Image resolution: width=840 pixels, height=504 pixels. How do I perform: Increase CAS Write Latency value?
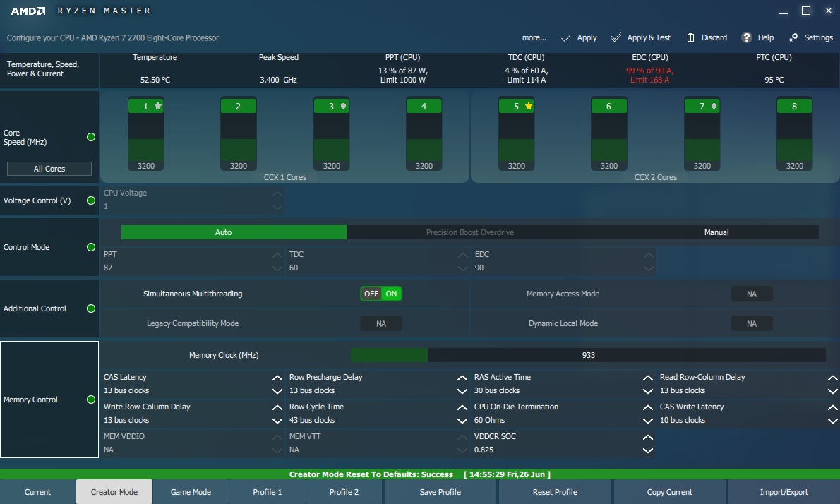pos(833,407)
